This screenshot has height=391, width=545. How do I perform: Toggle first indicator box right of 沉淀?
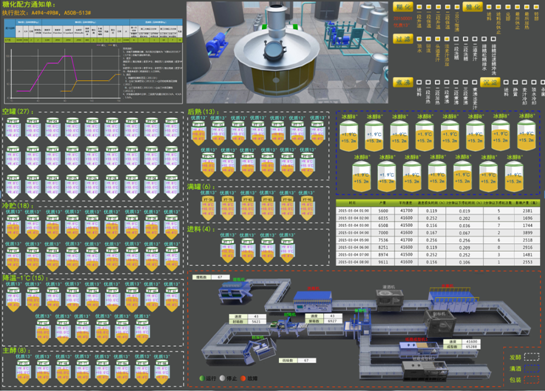[x=506, y=82]
